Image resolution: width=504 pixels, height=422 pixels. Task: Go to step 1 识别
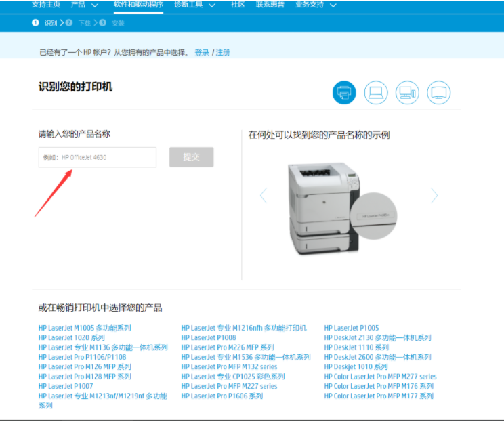pyautogui.click(x=44, y=23)
